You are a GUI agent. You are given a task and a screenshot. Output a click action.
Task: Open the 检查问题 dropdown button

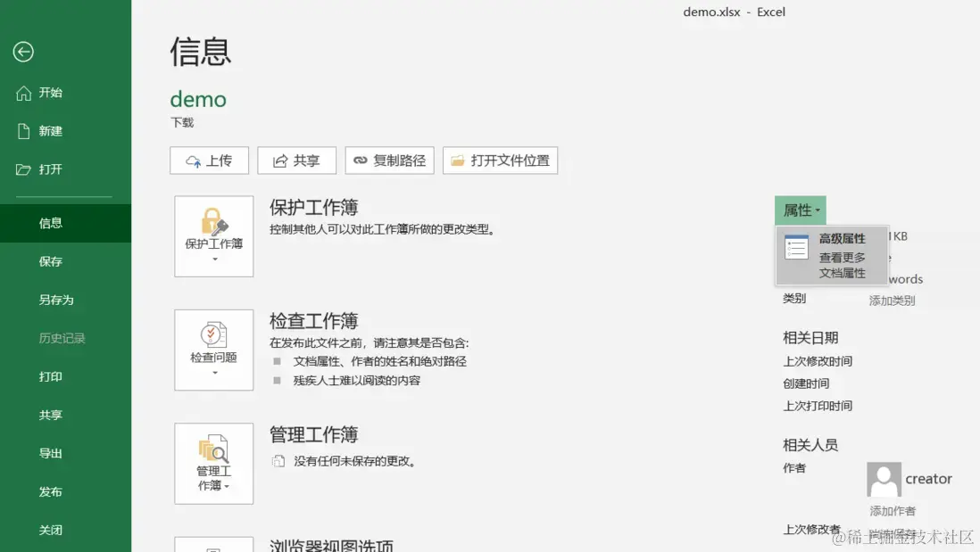213,350
